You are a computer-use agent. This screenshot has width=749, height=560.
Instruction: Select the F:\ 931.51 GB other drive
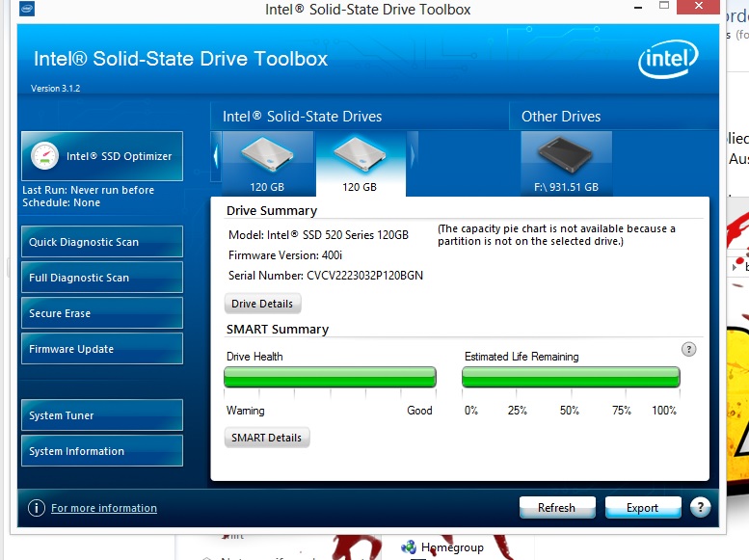coord(567,164)
